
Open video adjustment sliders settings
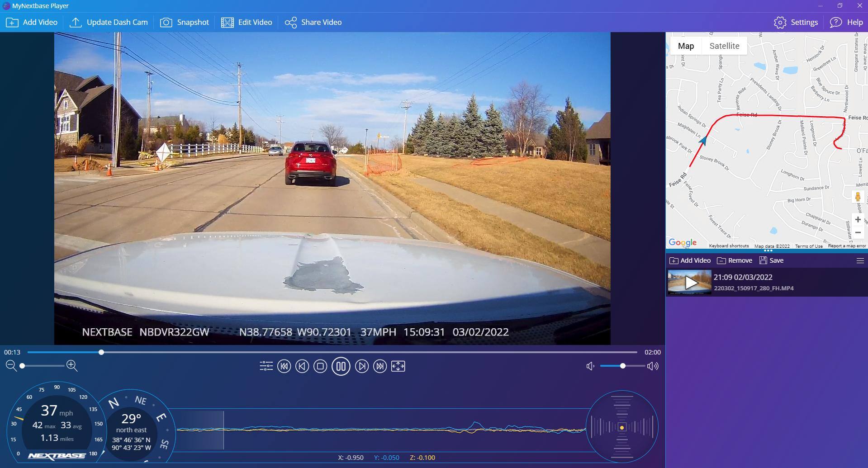(x=266, y=366)
